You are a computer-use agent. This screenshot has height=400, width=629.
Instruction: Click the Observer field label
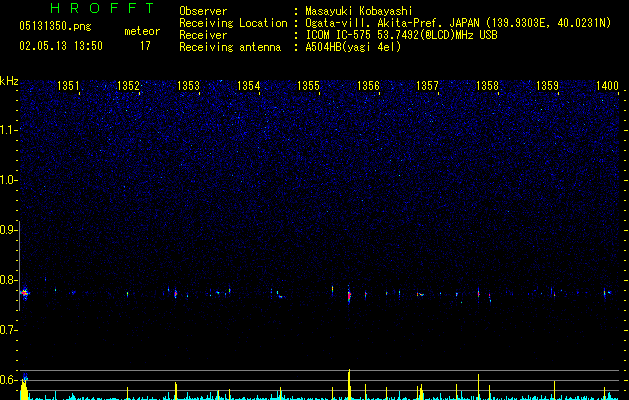tap(203, 11)
